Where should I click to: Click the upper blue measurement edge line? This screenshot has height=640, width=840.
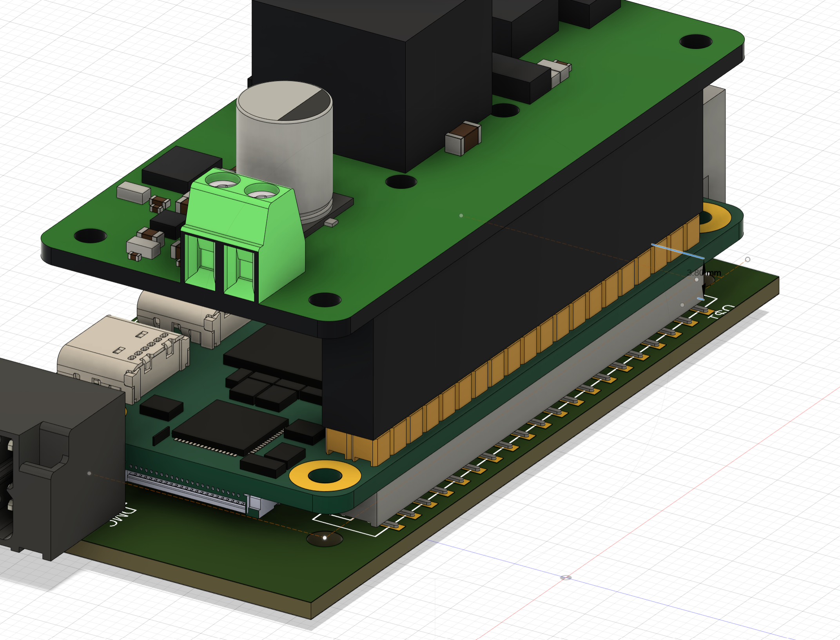677,251
